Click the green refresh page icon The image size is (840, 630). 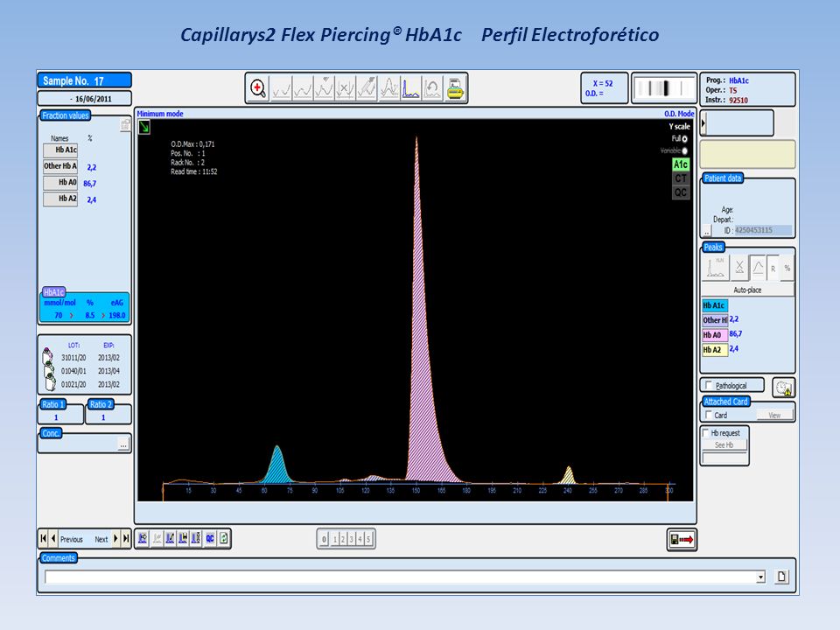point(224,538)
